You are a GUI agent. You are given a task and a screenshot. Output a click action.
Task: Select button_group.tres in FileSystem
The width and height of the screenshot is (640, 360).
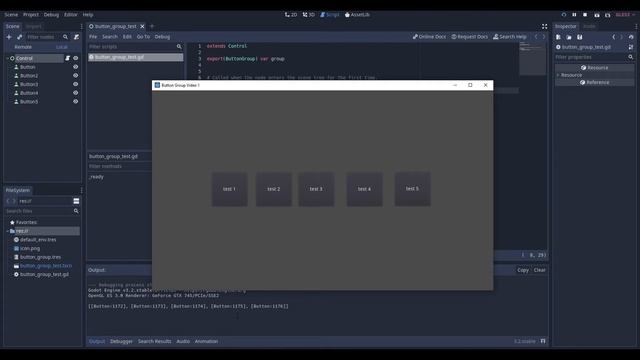[x=40, y=257]
